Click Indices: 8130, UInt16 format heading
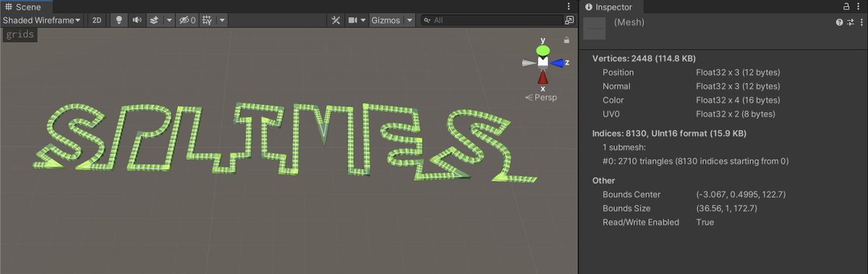Viewport: 868px width, 274px height. coord(669,133)
